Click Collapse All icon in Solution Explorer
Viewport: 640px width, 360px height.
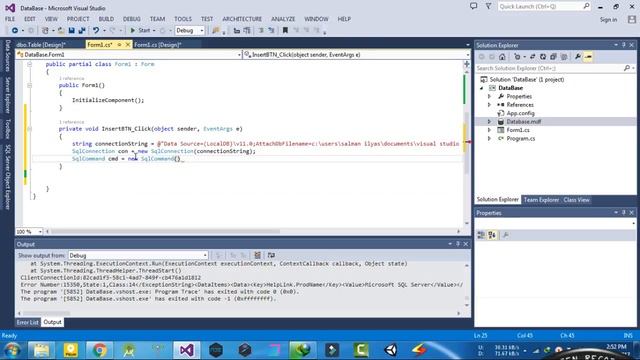553,57
